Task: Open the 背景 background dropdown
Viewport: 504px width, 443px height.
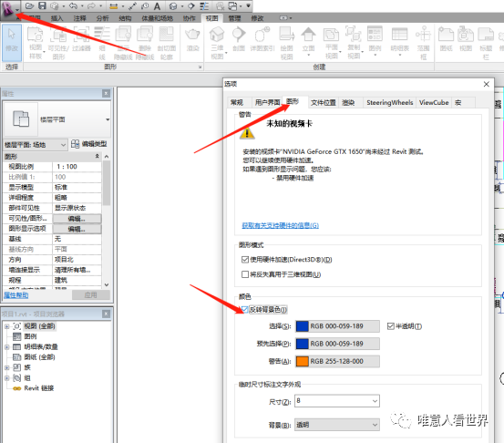Action: (x=337, y=425)
